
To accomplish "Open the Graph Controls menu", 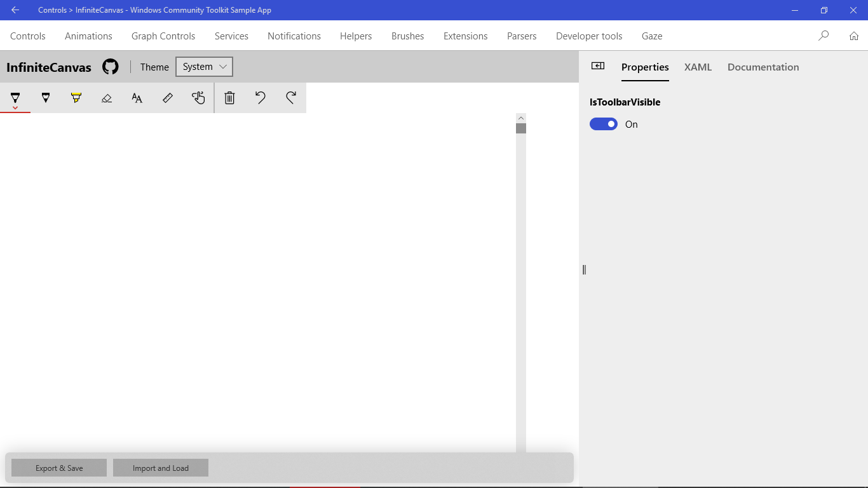I will (163, 36).
